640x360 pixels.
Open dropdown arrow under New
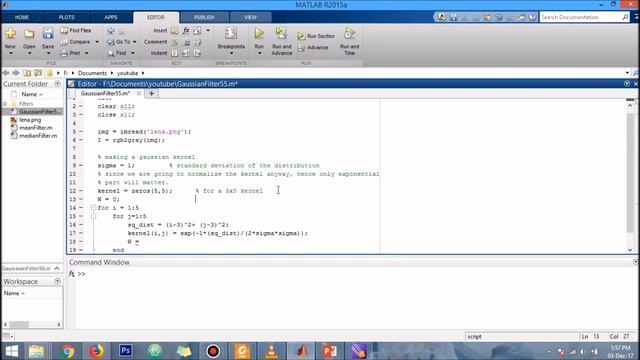(11, 53)
